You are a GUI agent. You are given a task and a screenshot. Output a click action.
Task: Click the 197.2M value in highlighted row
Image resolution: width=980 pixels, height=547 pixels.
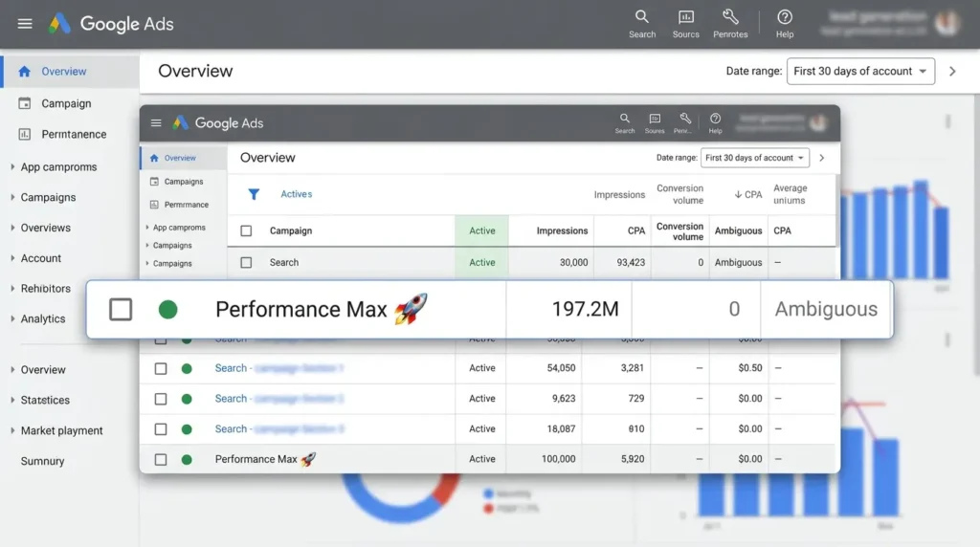point(585,309)
